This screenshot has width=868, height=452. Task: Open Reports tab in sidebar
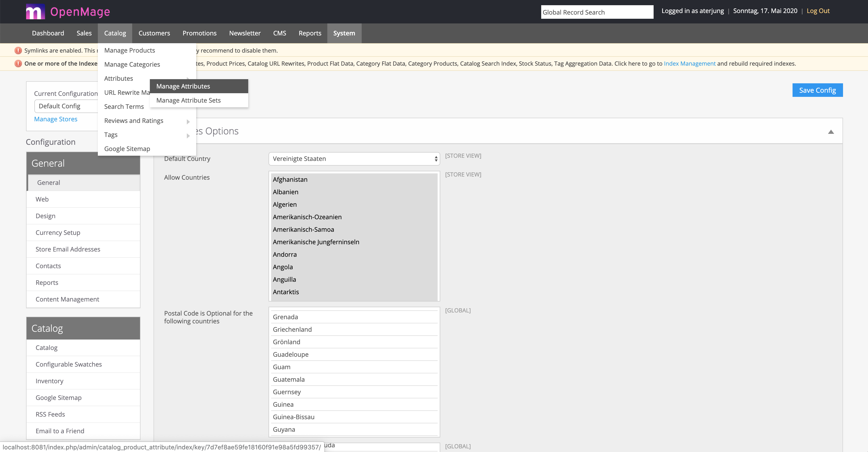(83, 283)
